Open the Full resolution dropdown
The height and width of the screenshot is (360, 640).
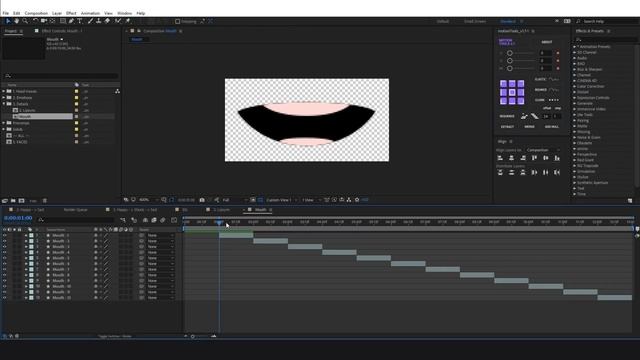tap(235, 200)
